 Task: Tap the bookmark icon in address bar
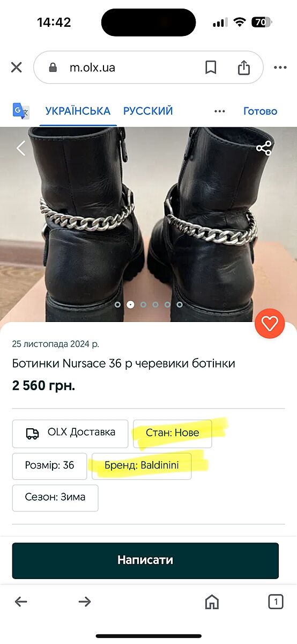(x=211, y=68)
